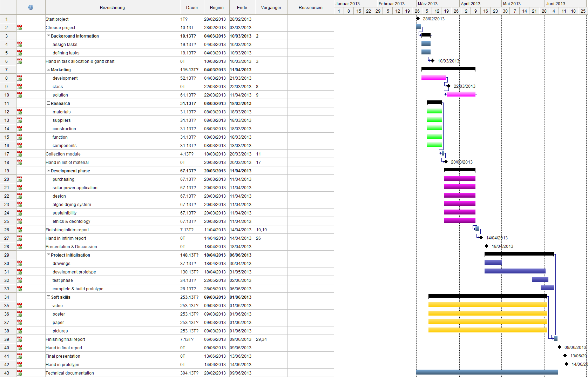This screenshot has width=588, height=377.
Task: Click the indicator icon for Hand in prototype
Action: click(x=19, y=364)
